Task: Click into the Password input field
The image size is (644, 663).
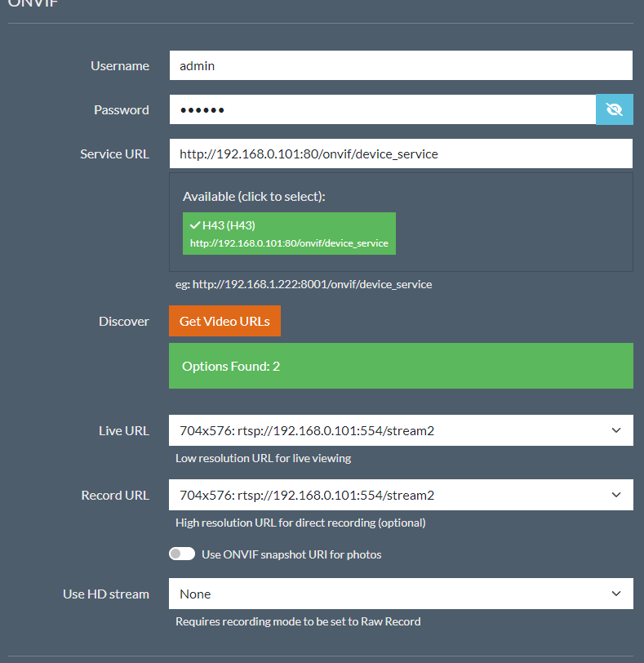Action: (382, 109)
